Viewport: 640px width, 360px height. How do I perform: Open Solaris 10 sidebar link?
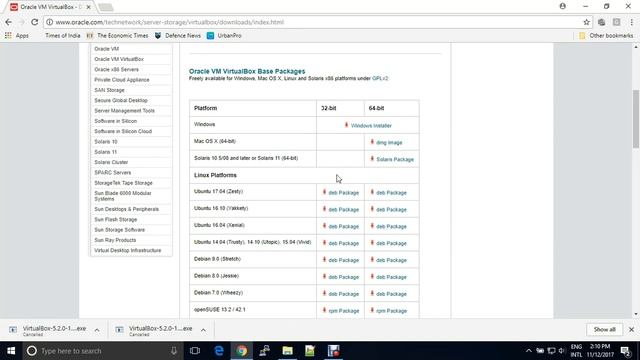pyautogui.click(x=105, y=142)
